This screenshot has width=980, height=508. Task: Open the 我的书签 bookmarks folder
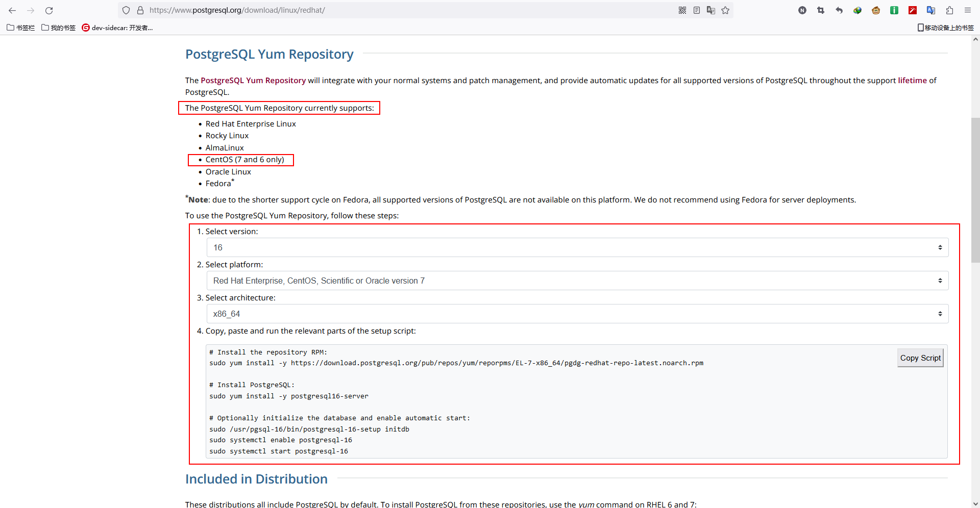59,28
